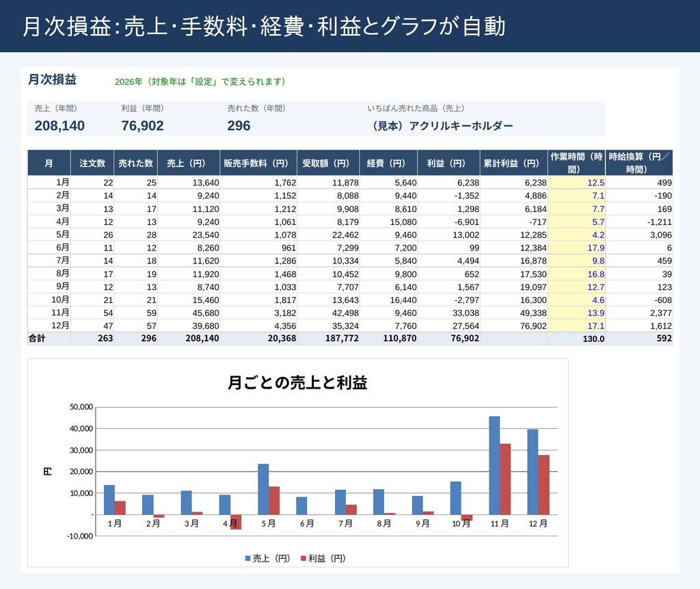Click the 受取額（円） column header
Viewport: 700px width, 589px height.
tap(328, 163)
